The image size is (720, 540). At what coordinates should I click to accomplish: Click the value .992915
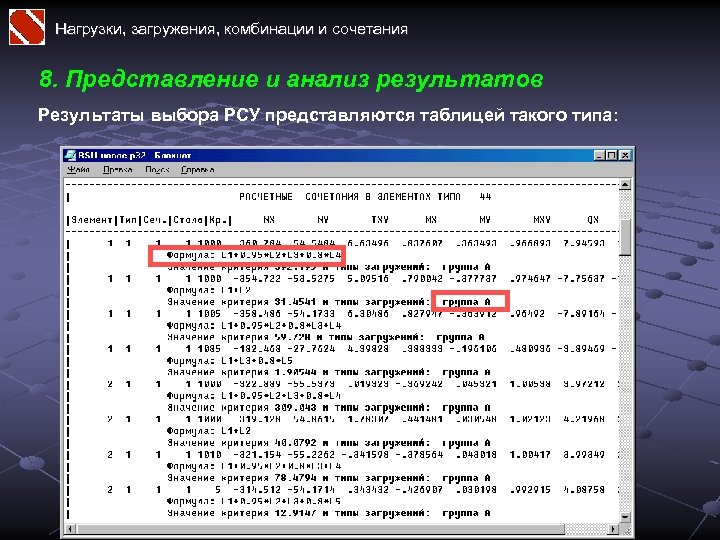click(530, 490)
